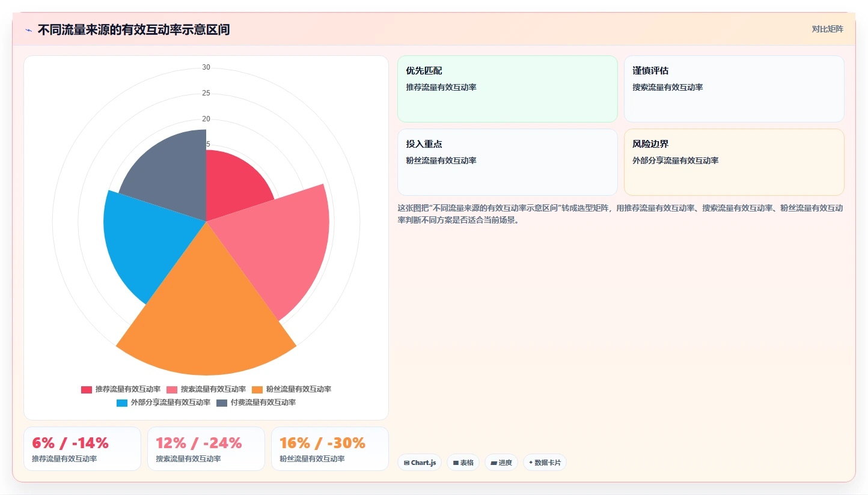Click the description paragraph starting 这张图把

click(x=620, y=214)
